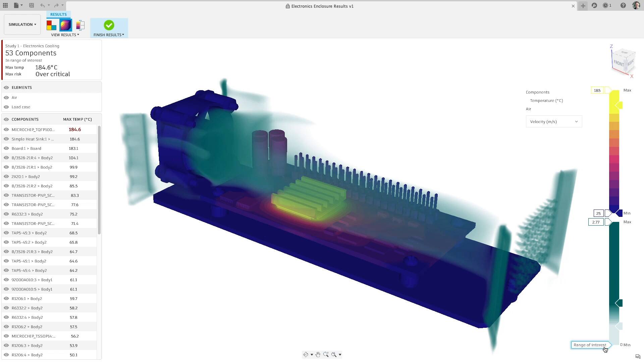
Task: Open the Velocity (m/s) air result dropdown
Action: click(x=554, y=122)
